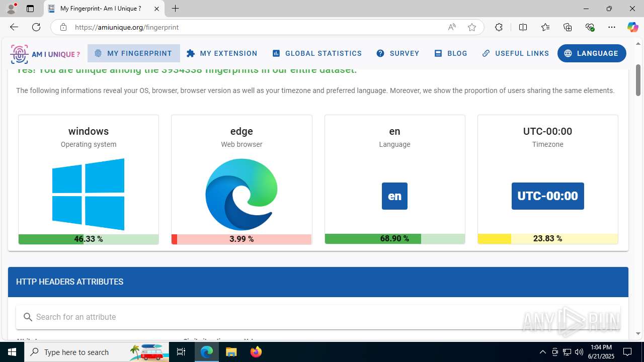Click the Am I Unique logo

coord(45,54)
